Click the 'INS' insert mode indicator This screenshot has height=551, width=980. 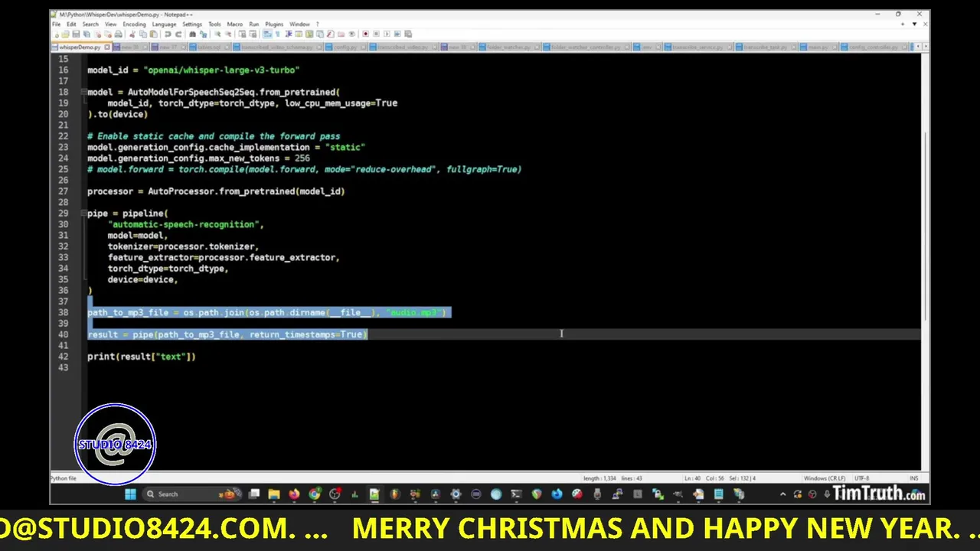913,478
